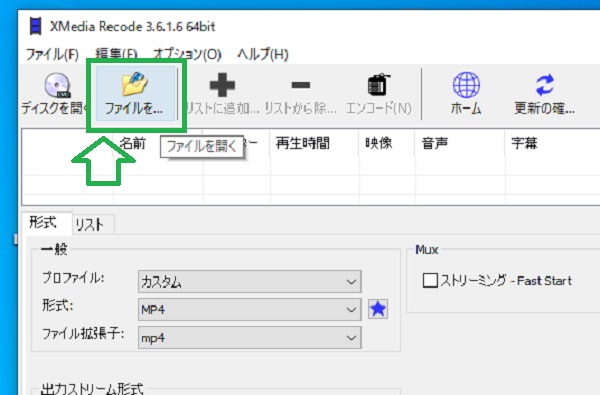This screenshot has width=600, height=395.
Task: Open a disc with ディスクを開く icon
Action: point(58,85)
